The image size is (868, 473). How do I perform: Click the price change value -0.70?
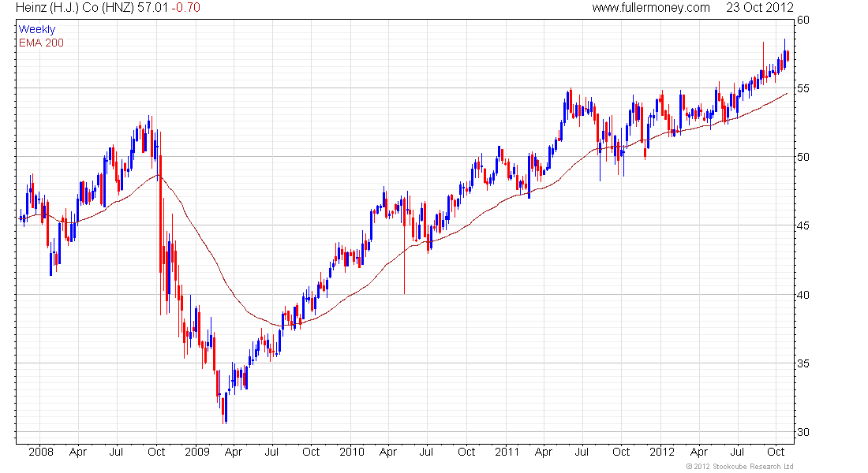185,8
